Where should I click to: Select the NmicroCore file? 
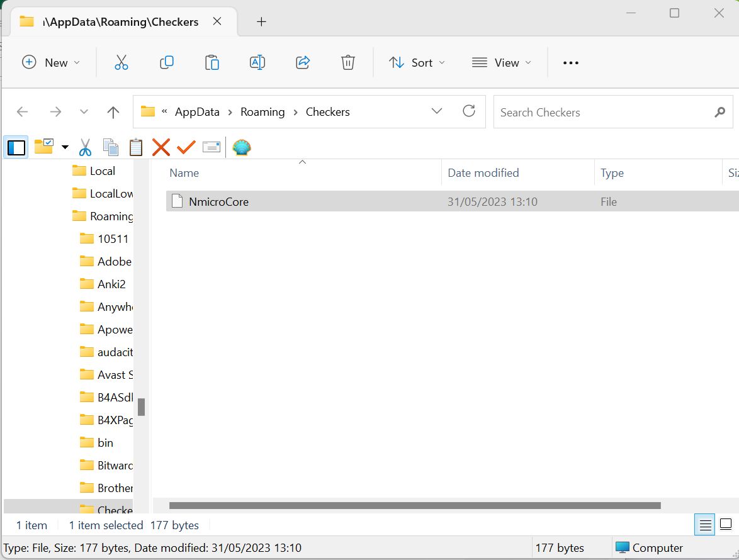(218, 201)
